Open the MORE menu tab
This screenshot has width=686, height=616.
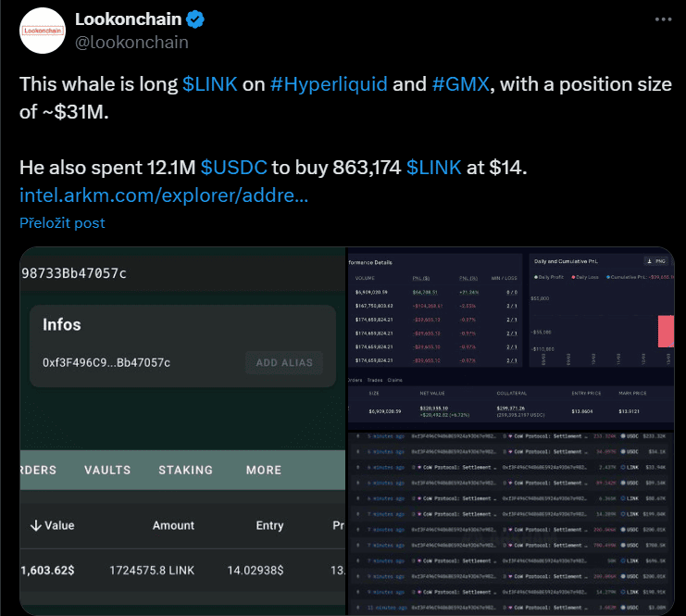[x=264, y=470]
